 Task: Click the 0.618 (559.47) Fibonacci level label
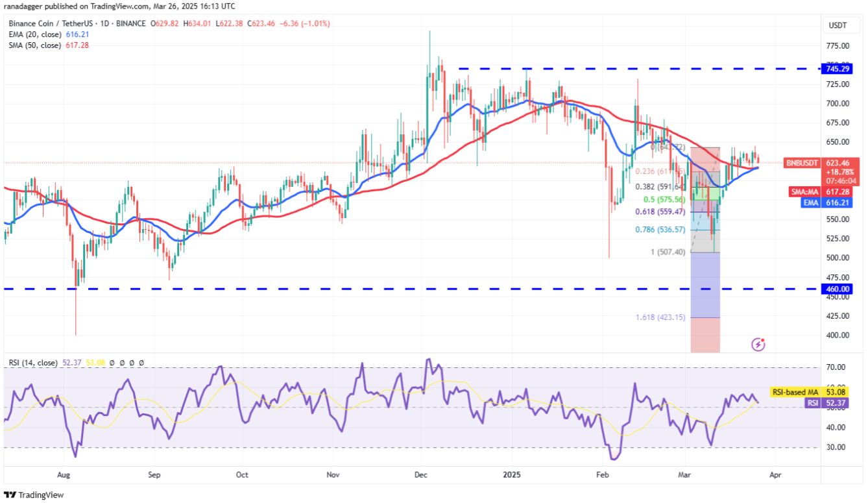pyautogui.click(x=660, y=212)
